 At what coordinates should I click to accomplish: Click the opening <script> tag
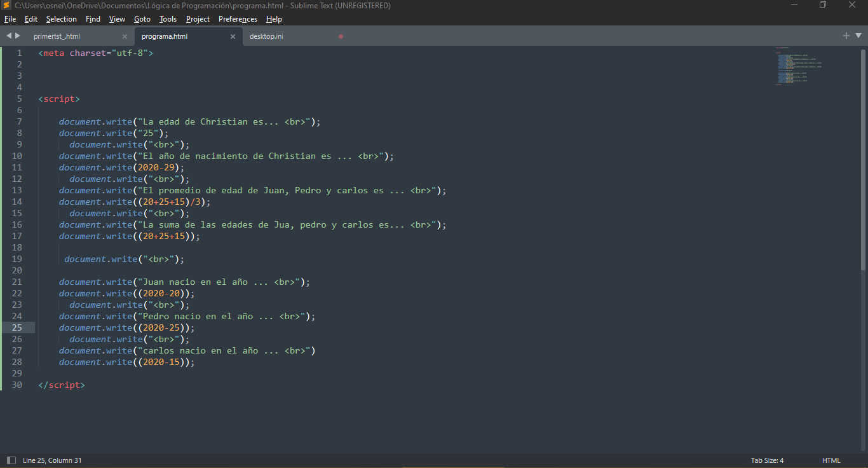tap(59, 99)
